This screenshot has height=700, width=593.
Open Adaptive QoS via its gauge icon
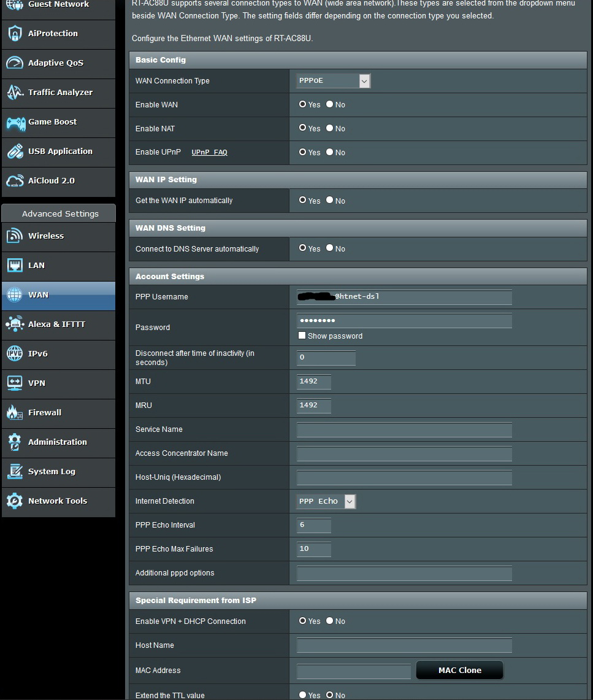[x=15, y=63]
